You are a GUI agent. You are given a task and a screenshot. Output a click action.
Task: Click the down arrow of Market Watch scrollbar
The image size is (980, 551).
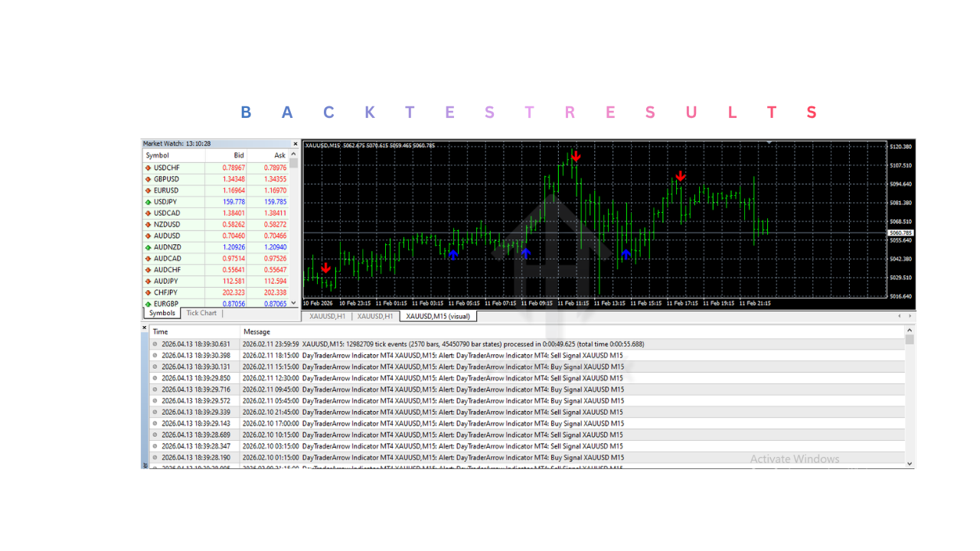coord(295,303)
